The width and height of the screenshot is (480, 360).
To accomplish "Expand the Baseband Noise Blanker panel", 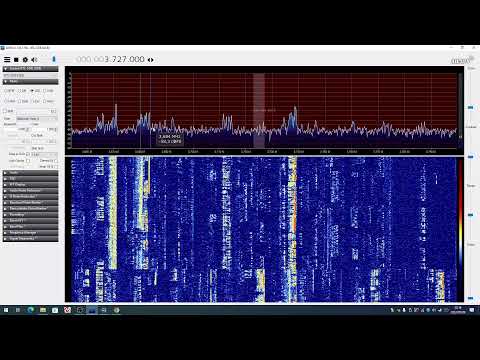I will [30, 203].
